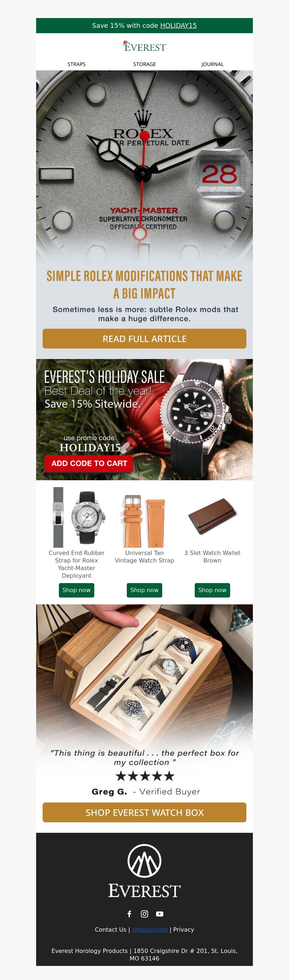
Task: Open the JOURNAL menu item
Action: (212, 64)
